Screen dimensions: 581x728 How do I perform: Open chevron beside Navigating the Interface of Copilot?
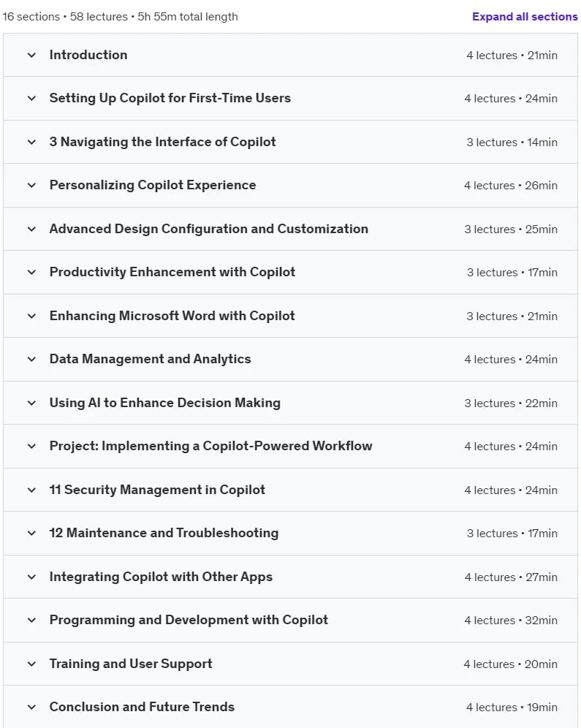pyautogui.click(x=31, y=142)
